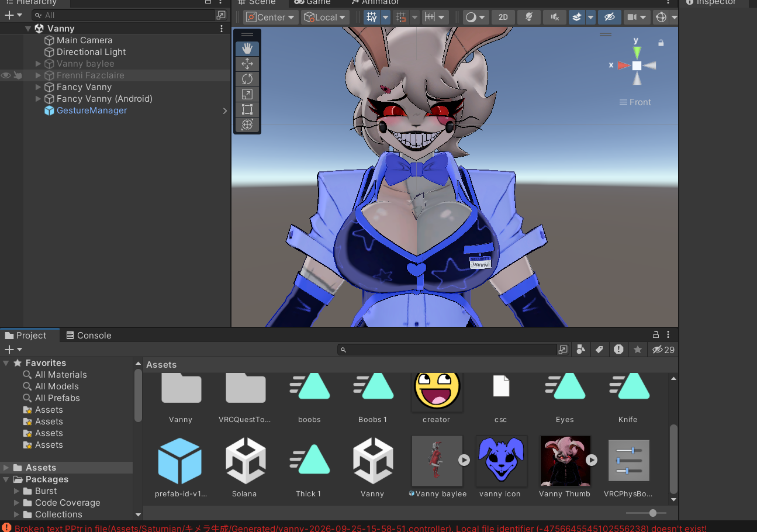Toggle 2D view mode
The image size is (757, 532).
[503, 18]
